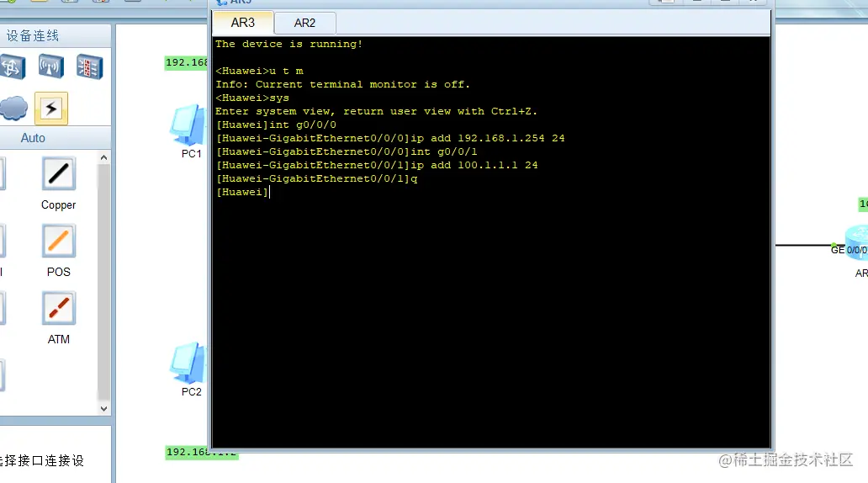
Task: Click the green 192.168 label above PC1
Action: [x=187, y=62]
